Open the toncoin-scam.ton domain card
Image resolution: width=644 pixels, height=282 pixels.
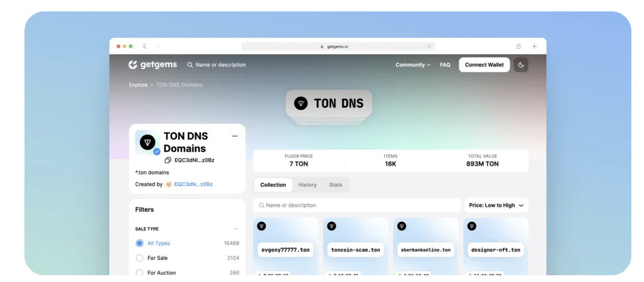[x=355, y=247]
